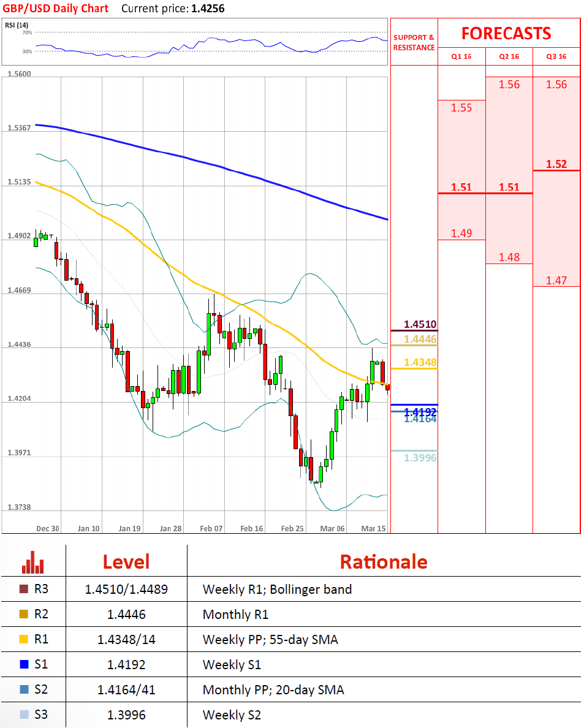Viewport: 584px width, 728px height.
Task: Click the RSI (14) indicator label
Action: [17, 25]
